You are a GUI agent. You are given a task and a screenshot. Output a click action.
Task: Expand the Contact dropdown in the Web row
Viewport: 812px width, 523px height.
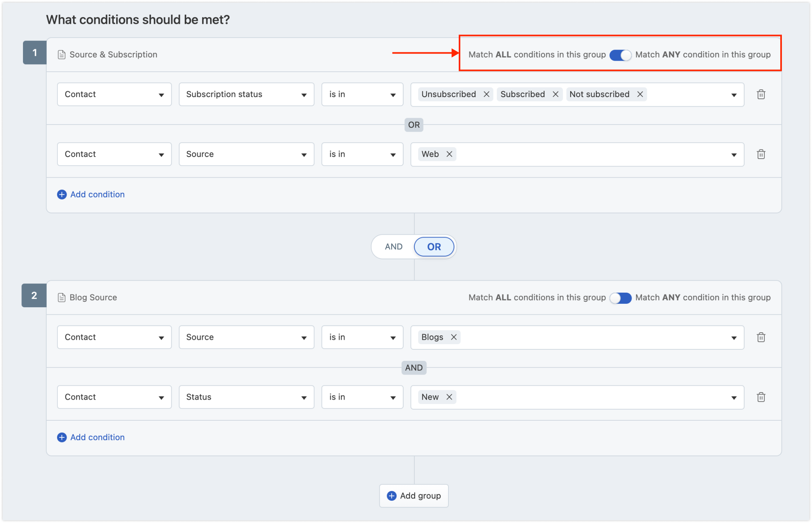(x=114, y=154)
